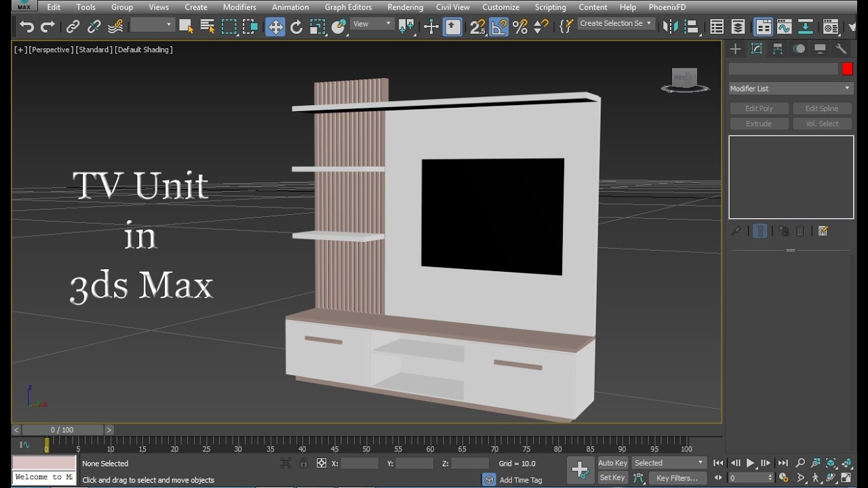
Task: Open the View reference coordinate dropdown
Action: point(372,24)
